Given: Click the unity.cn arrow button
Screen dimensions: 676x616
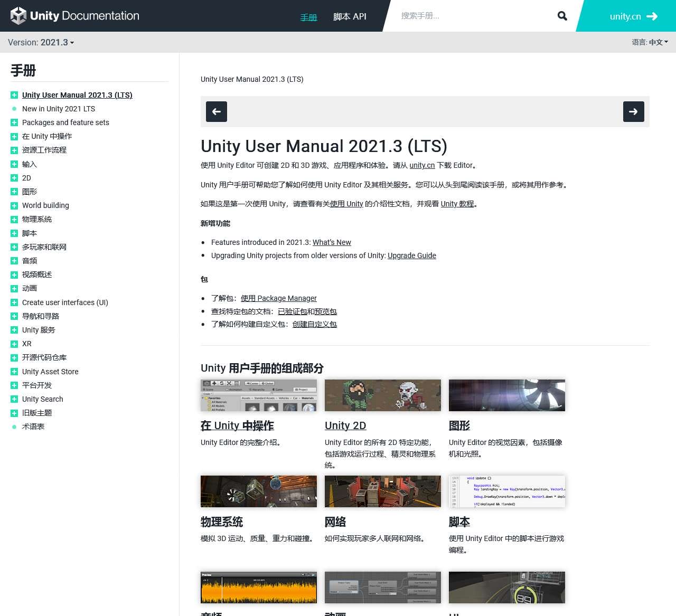Looking at the screenshot, I should pyautogui.click(x=633, y=16).
